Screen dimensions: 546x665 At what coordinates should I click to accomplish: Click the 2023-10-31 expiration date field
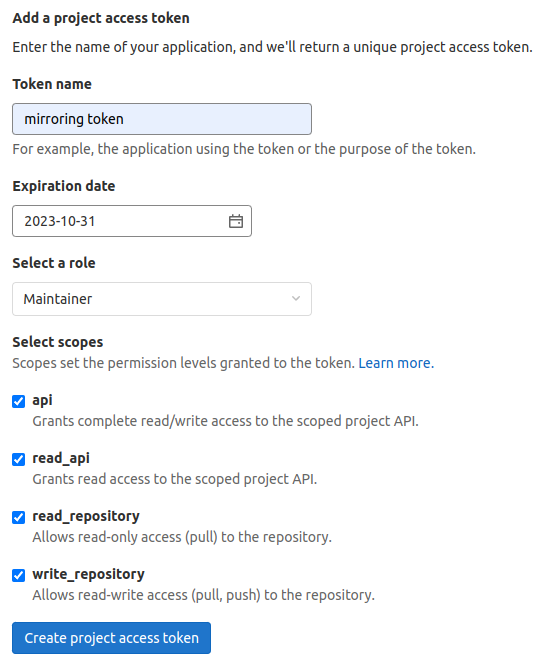pyautogui.click(x=132, y=221)
